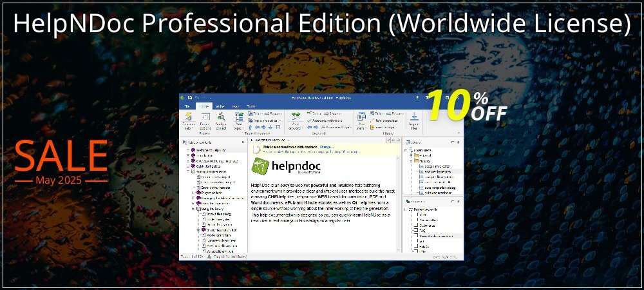Click Rename in the Keywords group

(x=332, y=114)
